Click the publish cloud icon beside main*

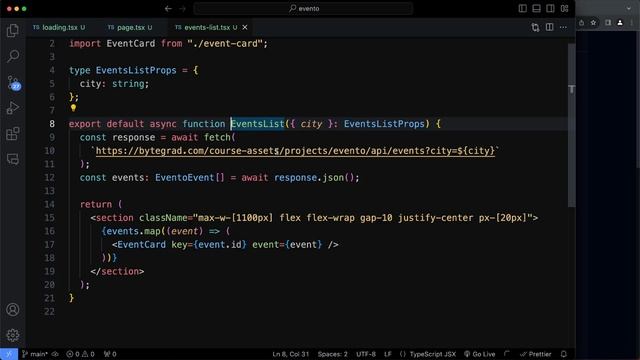(x=55, y=354)
